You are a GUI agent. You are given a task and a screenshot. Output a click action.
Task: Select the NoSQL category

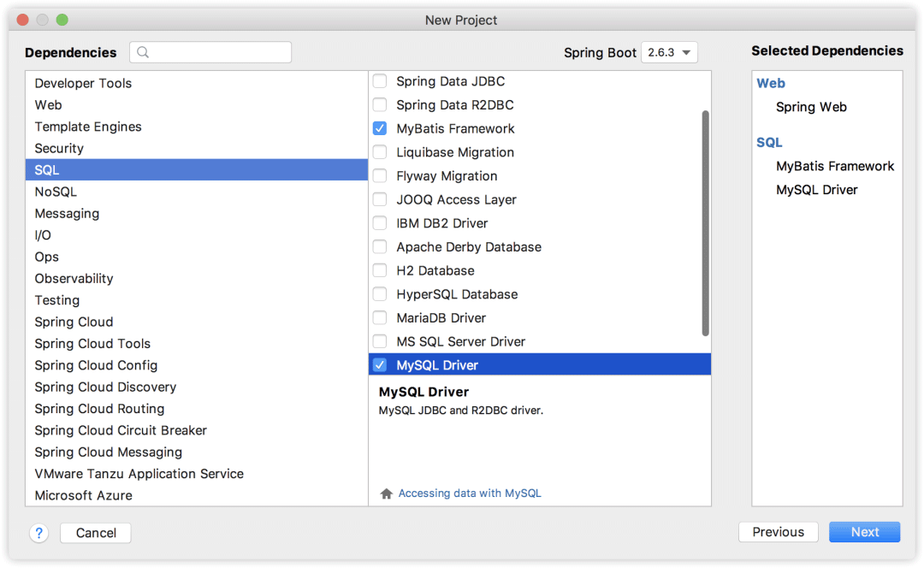(x=56, y=192)
